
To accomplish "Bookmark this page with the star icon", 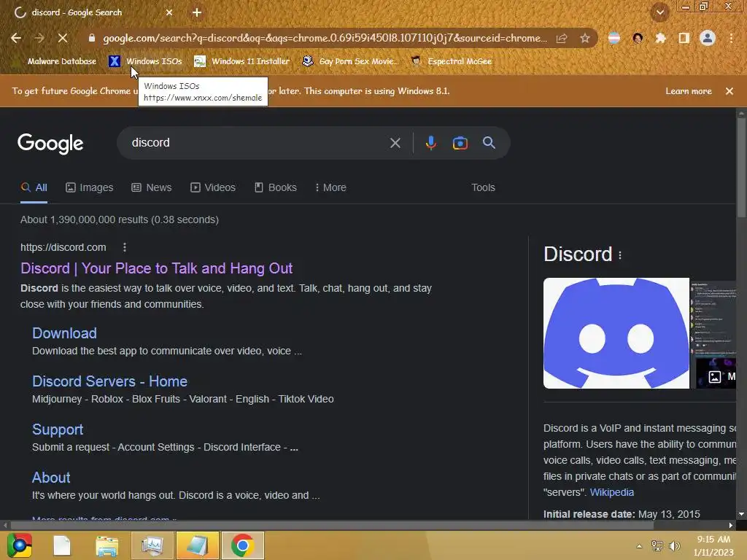I will tap(585, 38).
